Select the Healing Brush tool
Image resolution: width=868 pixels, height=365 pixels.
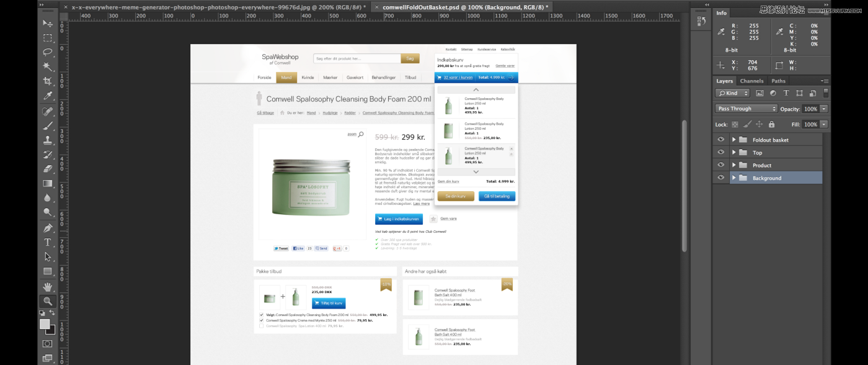coord(48,111)
